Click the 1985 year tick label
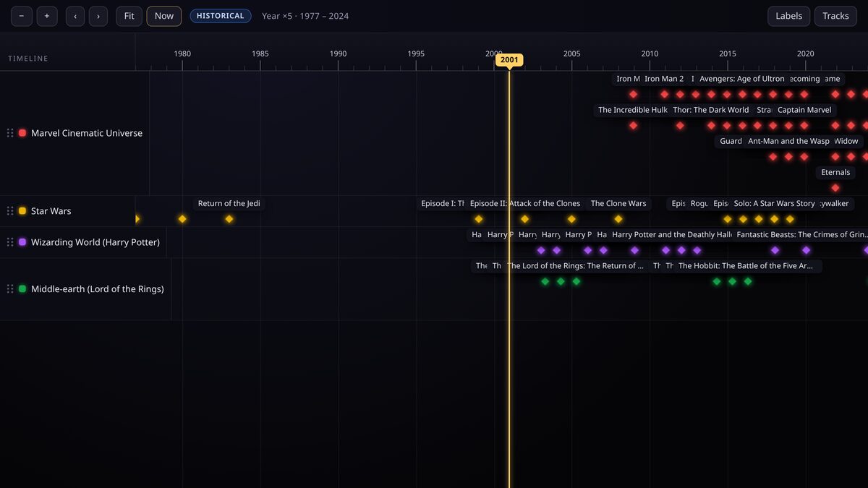The height and width of the screenshot is (488, 868). [260, 53]
